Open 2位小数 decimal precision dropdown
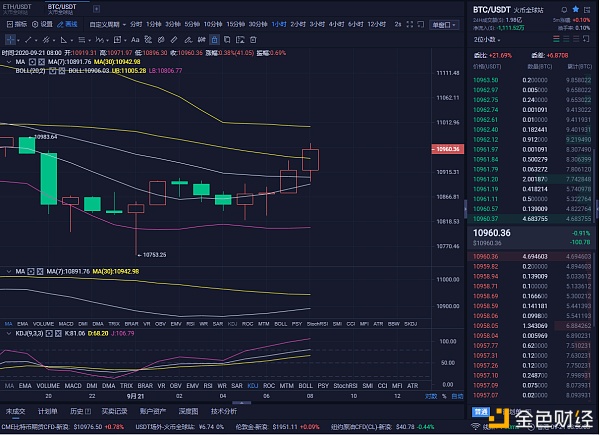 coord(487,39)
